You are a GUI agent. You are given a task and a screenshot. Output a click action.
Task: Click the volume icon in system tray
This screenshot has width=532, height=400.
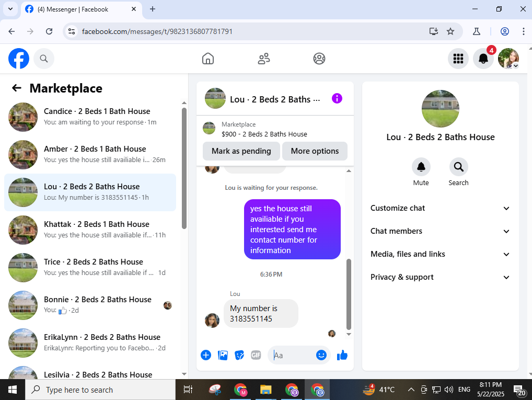(448, 390)
